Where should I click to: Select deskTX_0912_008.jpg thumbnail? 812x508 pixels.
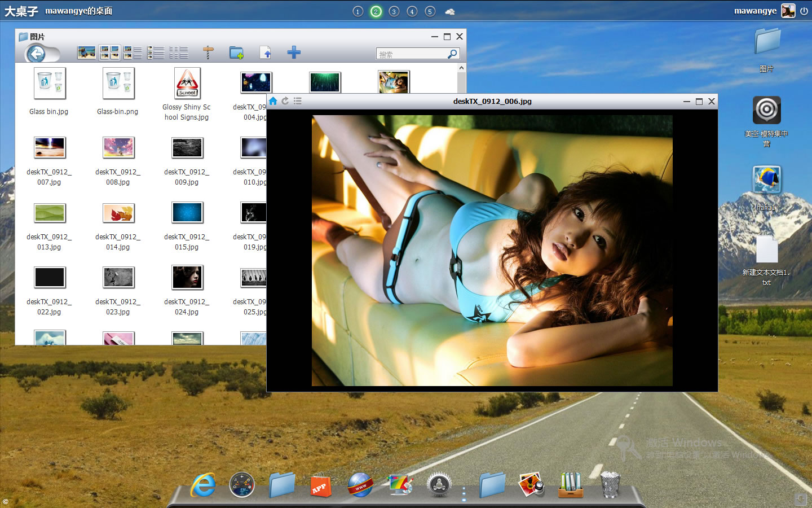coord(118,147)
